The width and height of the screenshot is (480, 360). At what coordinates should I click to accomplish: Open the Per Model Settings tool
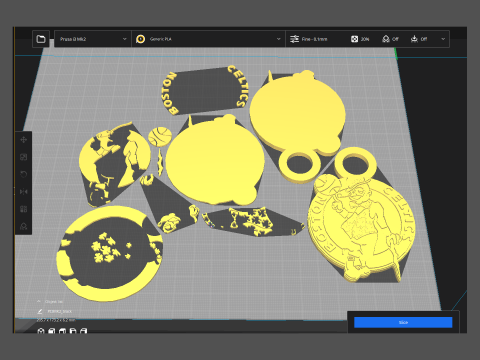pyautogui.click(x=24, y=209)
